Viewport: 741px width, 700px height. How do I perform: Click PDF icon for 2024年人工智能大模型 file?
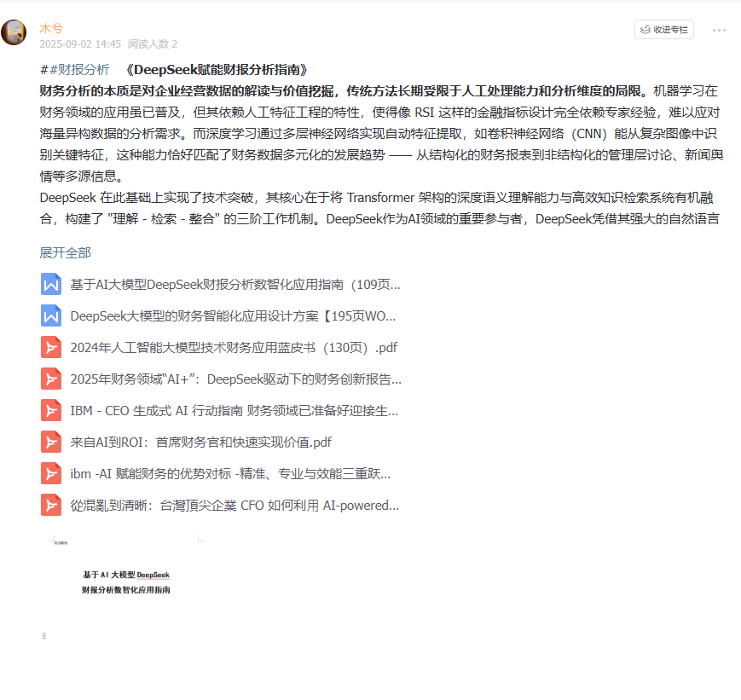[x=51, y=347]
